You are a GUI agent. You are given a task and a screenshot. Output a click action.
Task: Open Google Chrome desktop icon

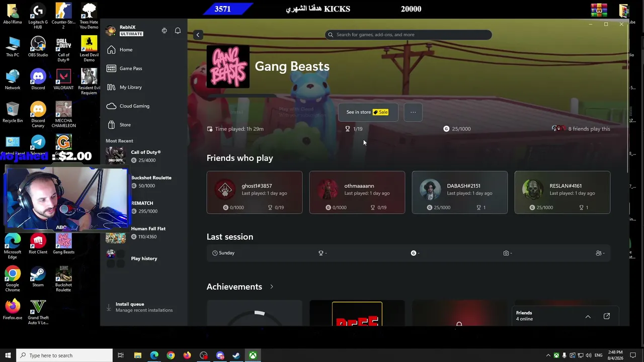[13, 280]
